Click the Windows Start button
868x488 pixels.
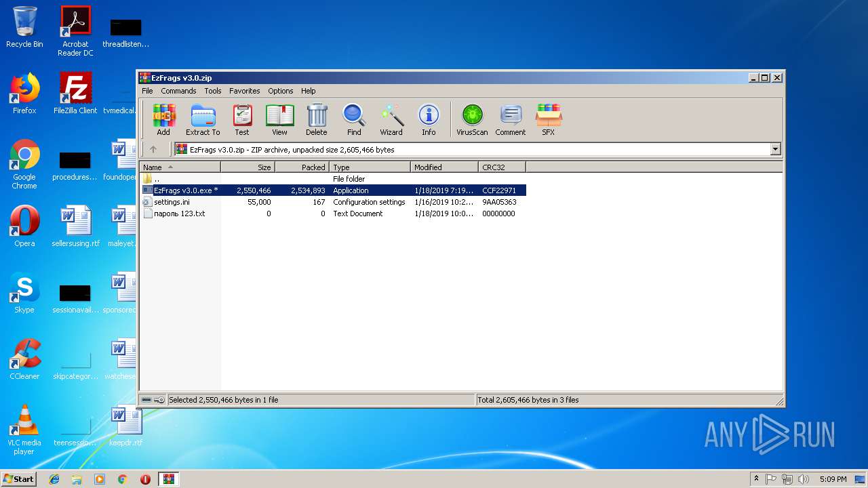tap(19, 479)
